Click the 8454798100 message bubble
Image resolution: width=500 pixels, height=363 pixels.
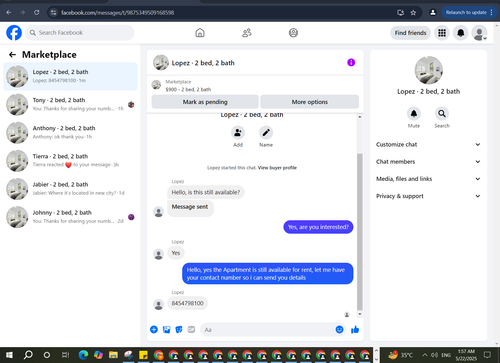point(187,303)
